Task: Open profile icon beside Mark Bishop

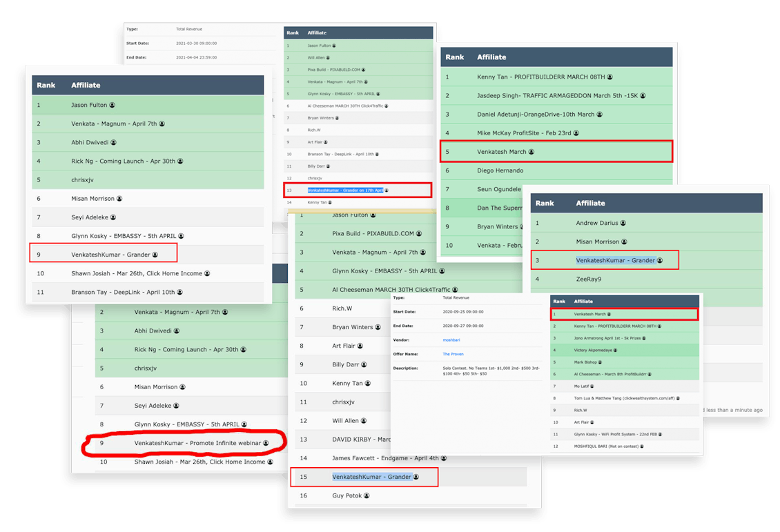Action: 600,362
